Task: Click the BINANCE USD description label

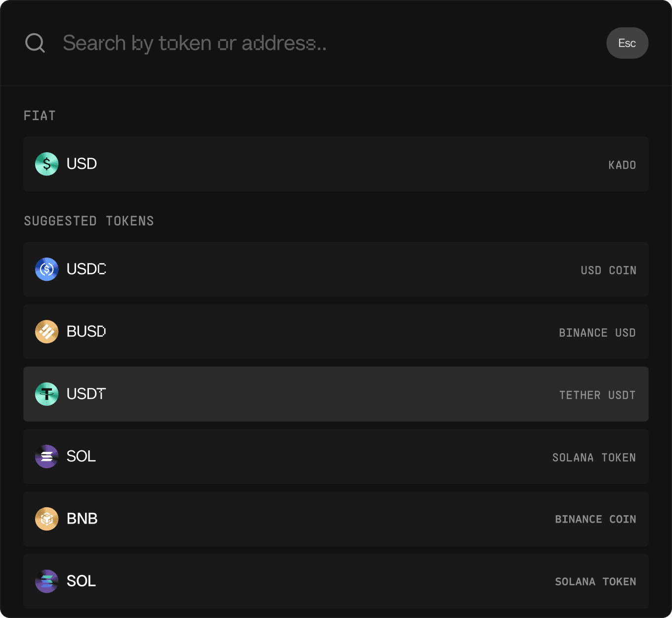Action: pos(597,333)
